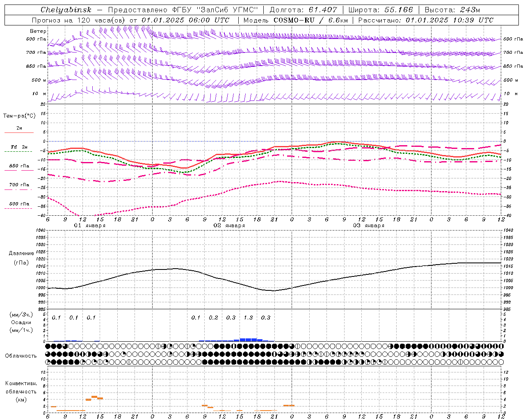Click the "02 января" date label
The image size is (525, 420).
[x=229, y=226]
